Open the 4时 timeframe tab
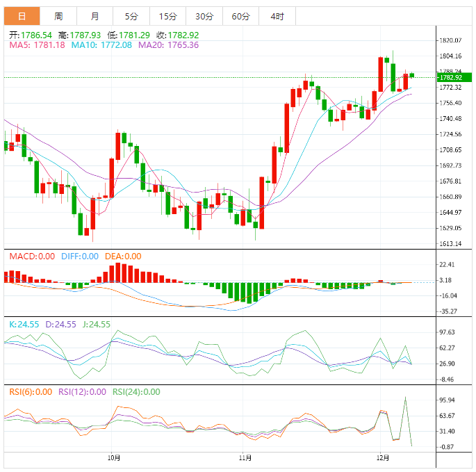Viewport: 476px width, 472px height. 277,16
